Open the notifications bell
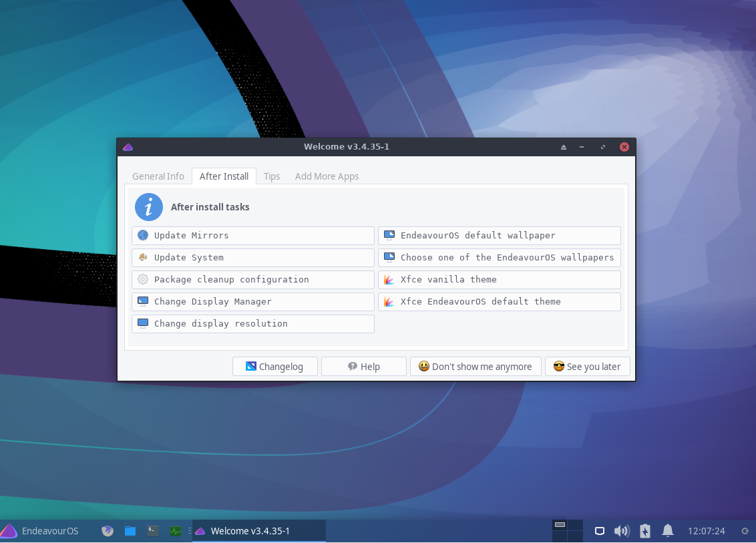This screenshot has height=543, width=756. (668, 531)
